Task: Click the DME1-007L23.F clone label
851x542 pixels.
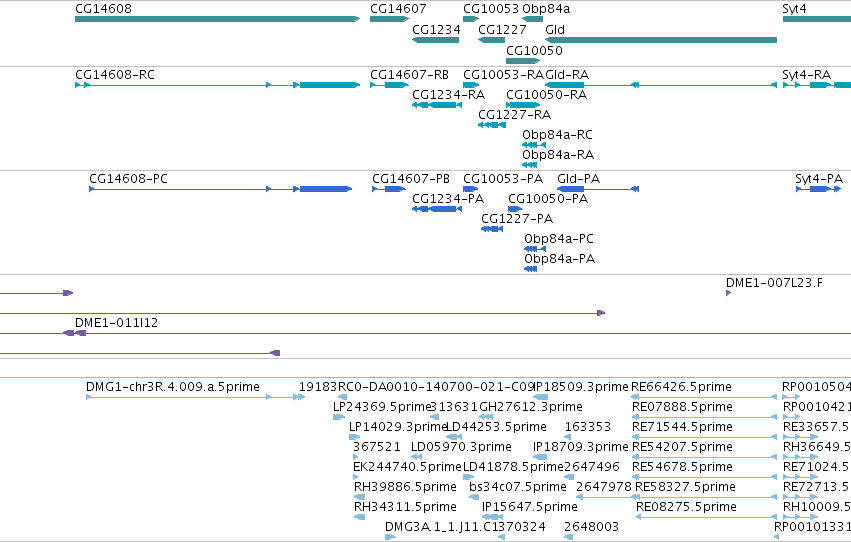Action: click(774, 283)
